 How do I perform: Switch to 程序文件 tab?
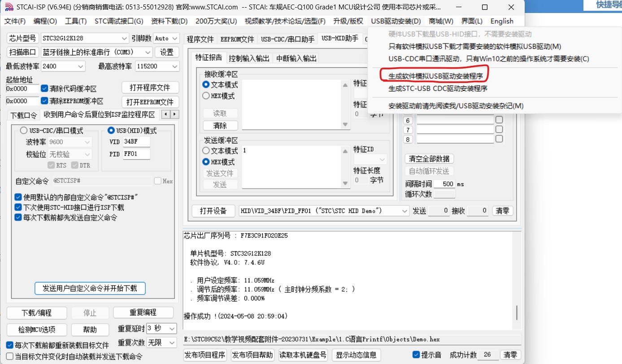click(x=200, y=39)
